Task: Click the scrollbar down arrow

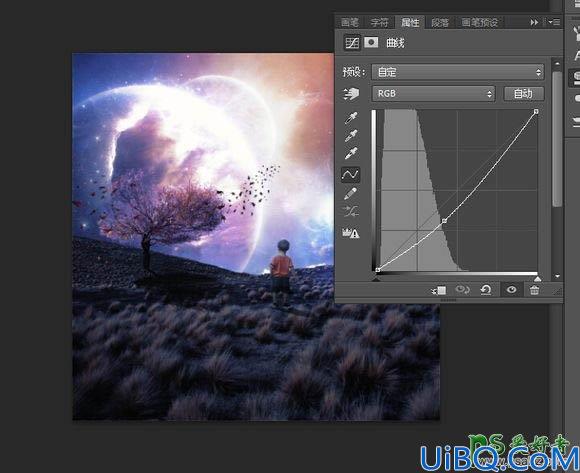Action: [x=557, y=276]
